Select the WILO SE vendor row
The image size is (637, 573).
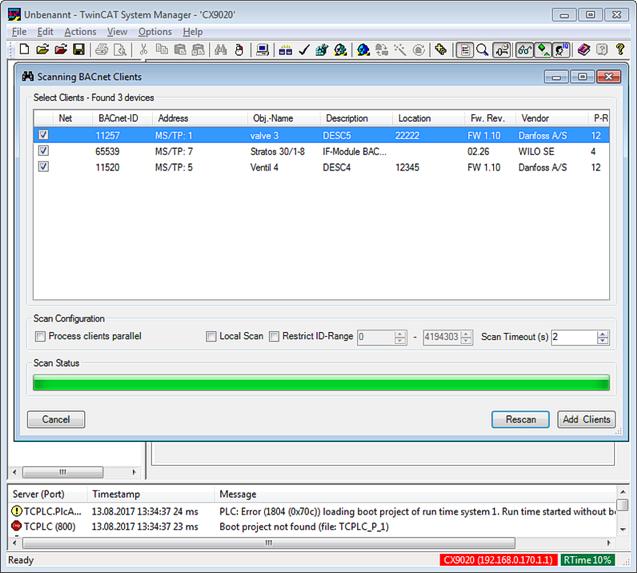click(x=321, y=151)
